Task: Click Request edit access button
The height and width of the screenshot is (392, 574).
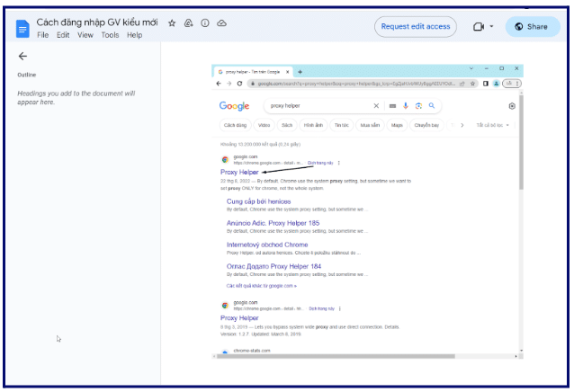Action: point(416,27)
